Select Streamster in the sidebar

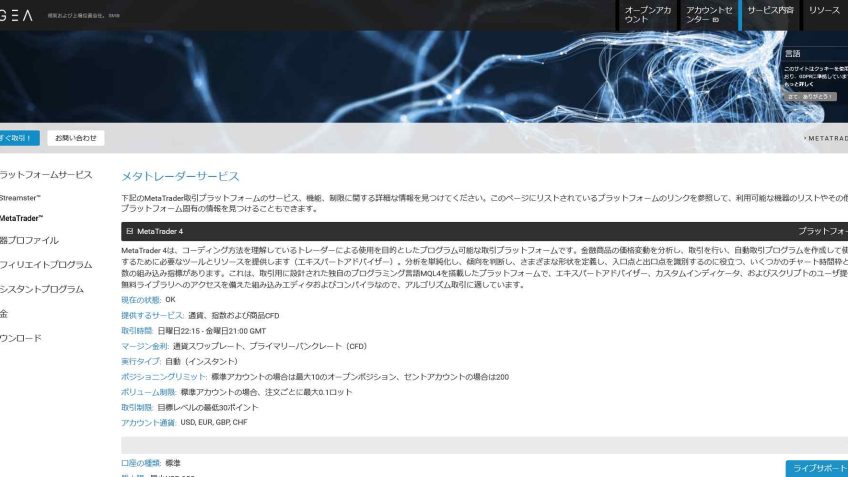[x=20, y=197]
